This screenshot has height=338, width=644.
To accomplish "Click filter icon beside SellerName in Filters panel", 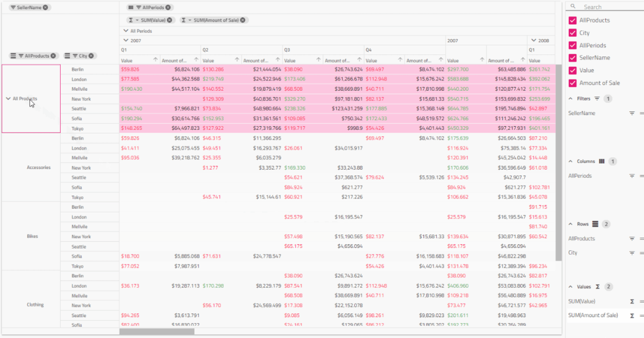I will (x=632, y=113).
